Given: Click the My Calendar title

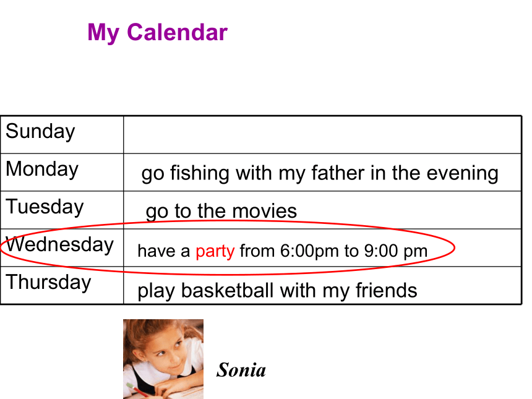Looking at the screenshot, I should click(x=157, y=33).
